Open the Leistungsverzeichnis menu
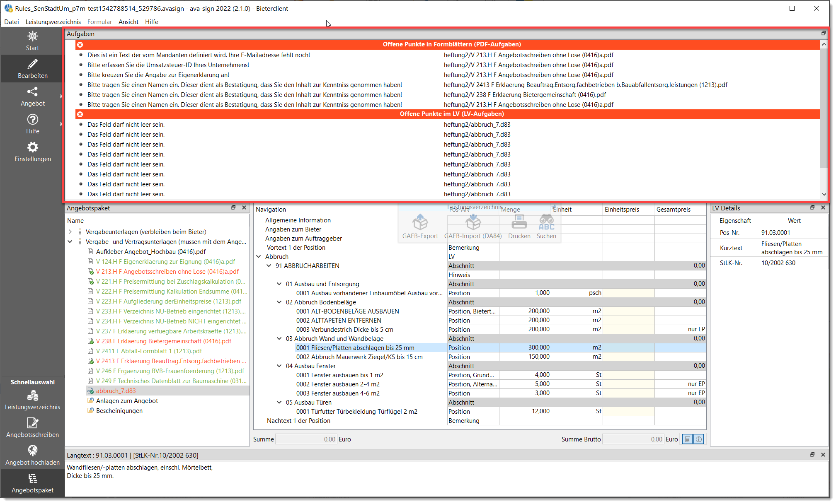 point(53,22)
